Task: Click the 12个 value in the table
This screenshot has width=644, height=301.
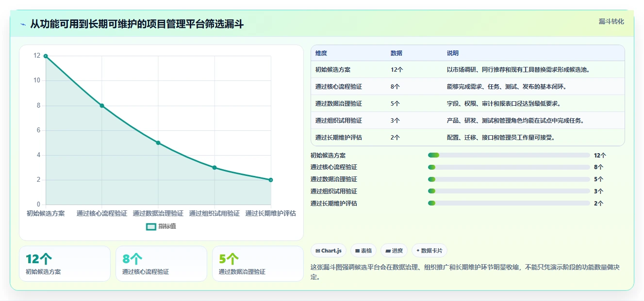Action: pos(396,70)
